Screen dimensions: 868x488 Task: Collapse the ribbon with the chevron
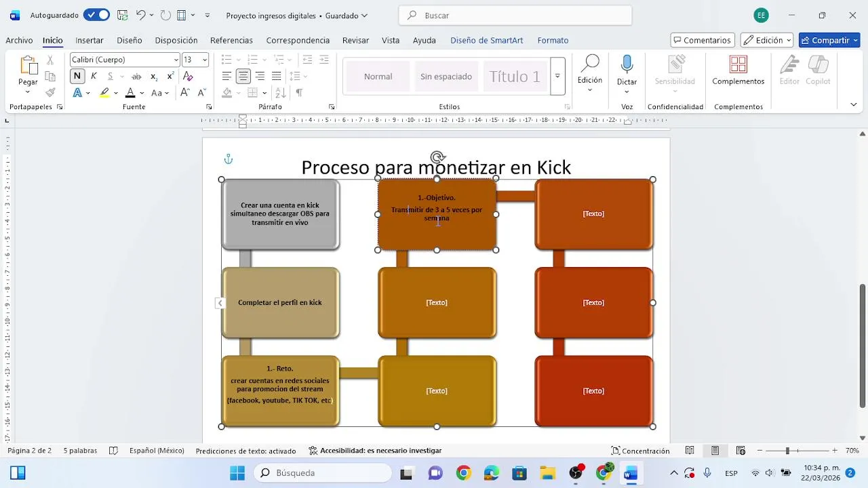854,104
